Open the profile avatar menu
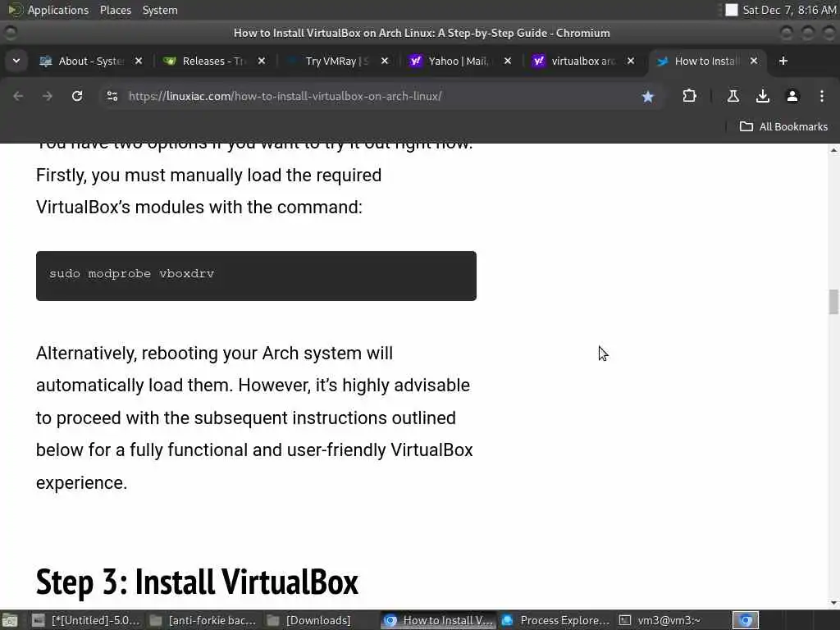Viewport: 840px width, 630px height. [x=792, y=96]
